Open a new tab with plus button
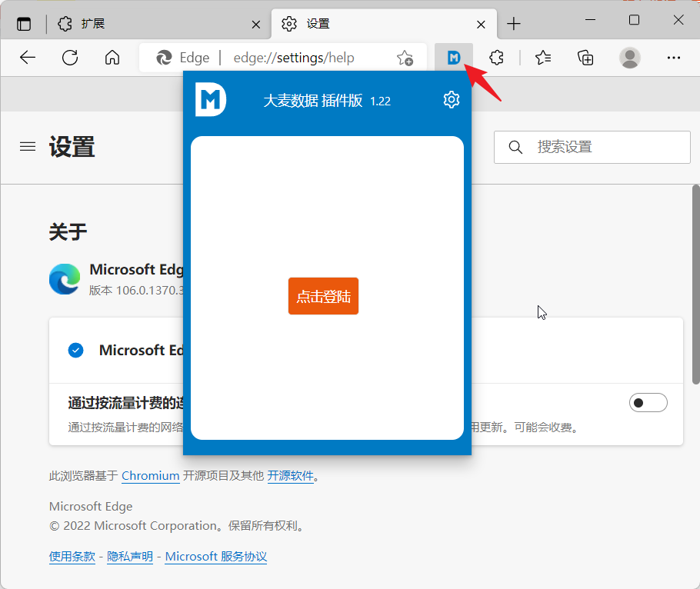Viewport: 700px width, 589px height. 514,24
